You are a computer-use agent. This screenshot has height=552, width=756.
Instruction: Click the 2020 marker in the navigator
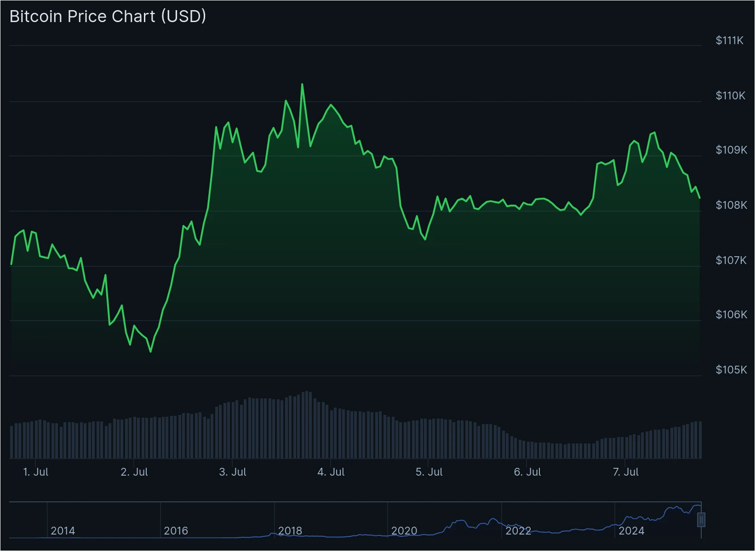(404, 531)
